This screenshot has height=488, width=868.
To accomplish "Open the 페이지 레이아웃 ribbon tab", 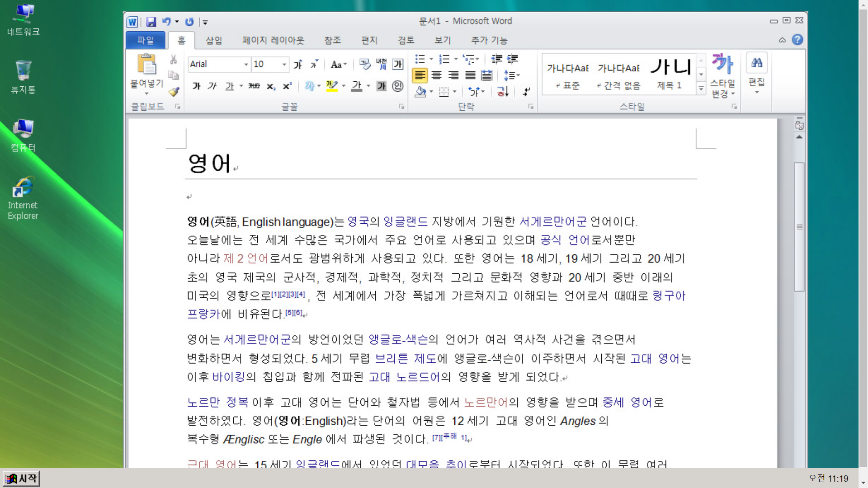I will click(x=273, y=40).
